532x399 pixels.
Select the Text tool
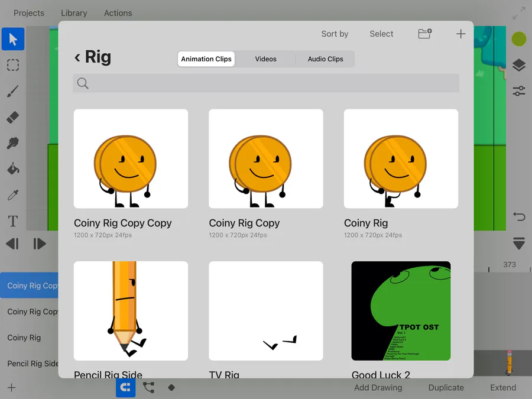pos(13,221)
